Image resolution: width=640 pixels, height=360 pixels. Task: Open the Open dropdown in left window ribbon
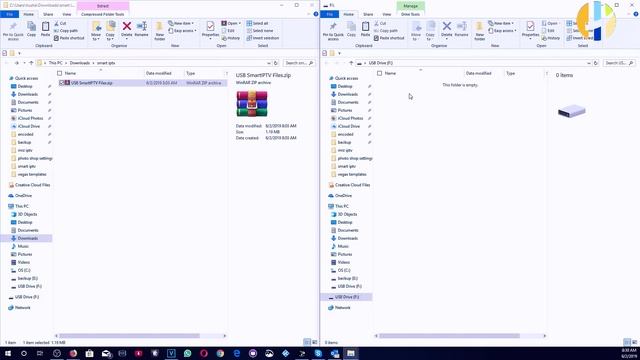tap(231, 23)
